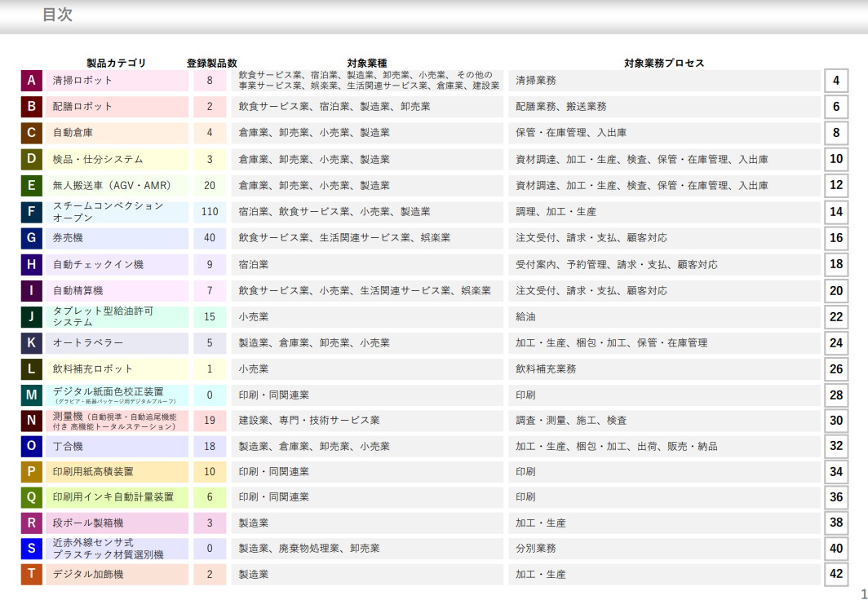The height and width of the screenshot is (600, 868).
Task: Go to page 4 for 清掃ロボット
Action: 836,80
